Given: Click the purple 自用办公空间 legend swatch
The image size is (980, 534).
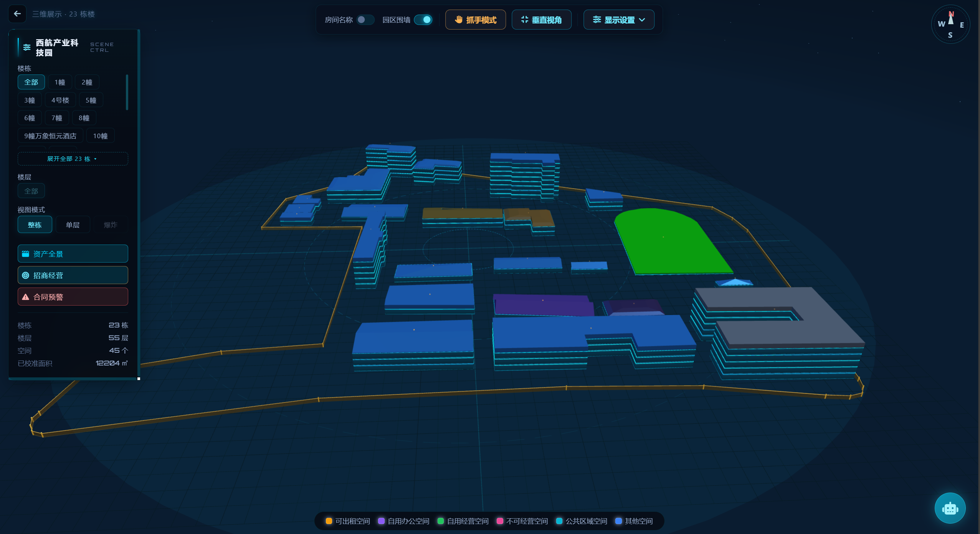Looking at the screenshot, I should click(x=381, y=521).
